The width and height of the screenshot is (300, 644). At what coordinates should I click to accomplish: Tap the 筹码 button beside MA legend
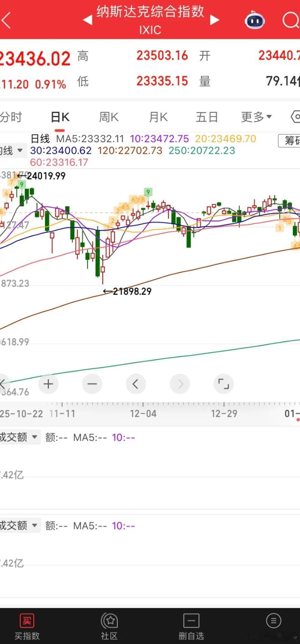coord(289,140)
